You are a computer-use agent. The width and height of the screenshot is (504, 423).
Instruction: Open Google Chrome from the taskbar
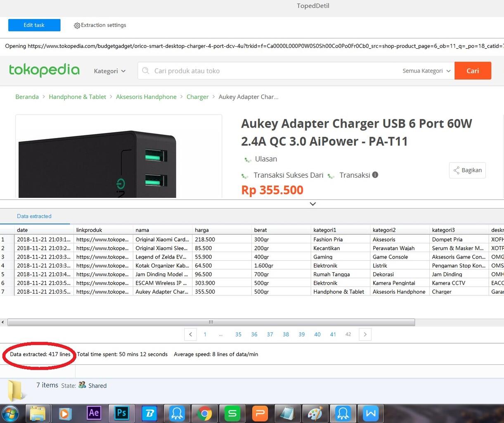205,413
